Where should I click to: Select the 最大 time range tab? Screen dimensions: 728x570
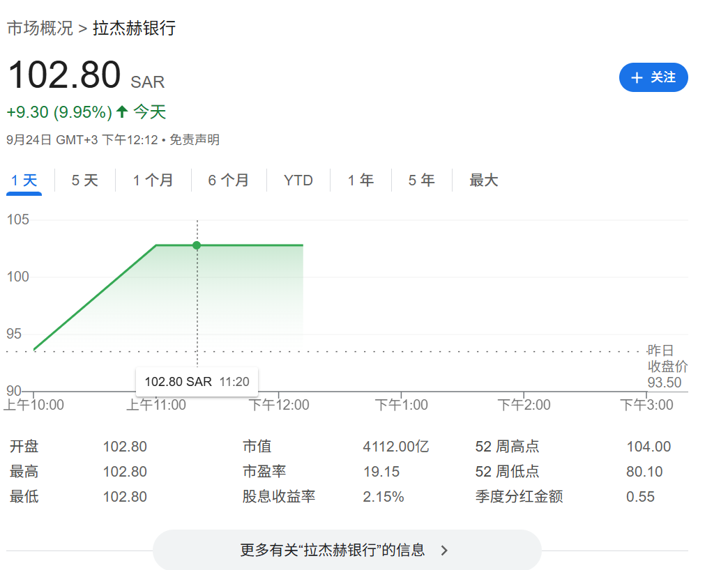tap(483, 180)
